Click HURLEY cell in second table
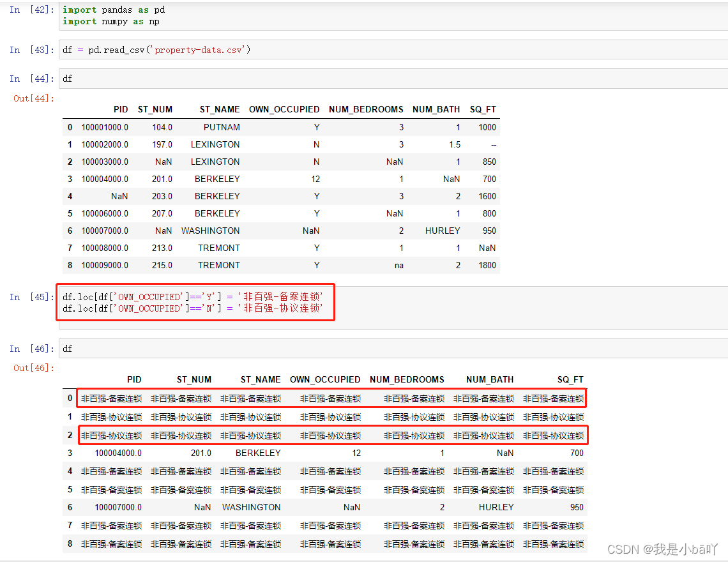Screen dimensions: 728x562 pos(496,507)
